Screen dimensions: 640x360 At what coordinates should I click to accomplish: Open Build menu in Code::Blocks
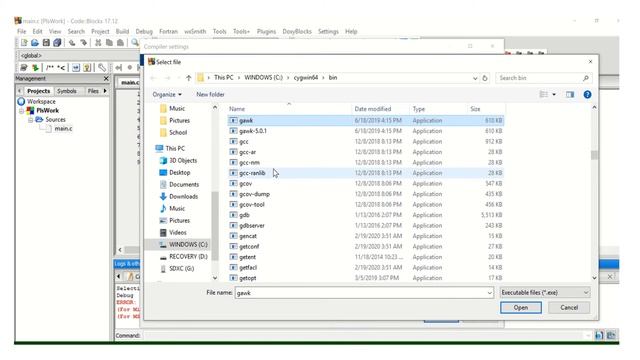(122, 31)
